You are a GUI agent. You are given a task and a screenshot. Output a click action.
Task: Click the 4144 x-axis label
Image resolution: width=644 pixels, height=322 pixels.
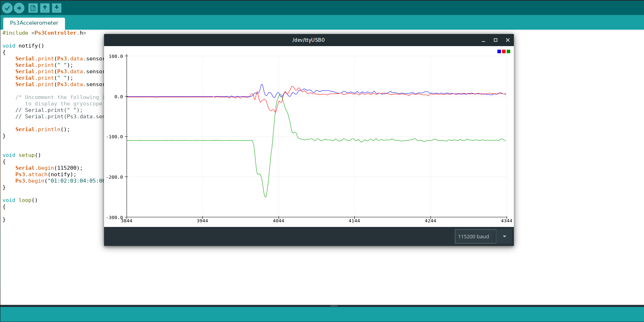(354, 221)
